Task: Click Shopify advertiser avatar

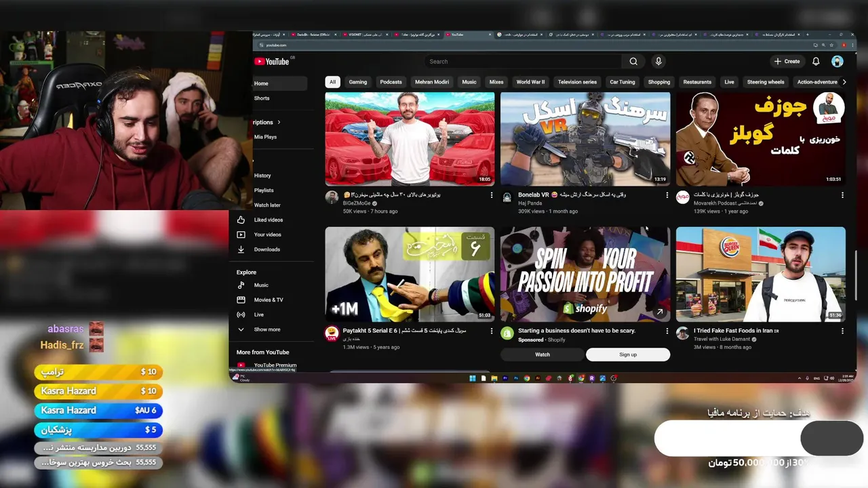Action: pyautogui.click(x=507, y=333)
